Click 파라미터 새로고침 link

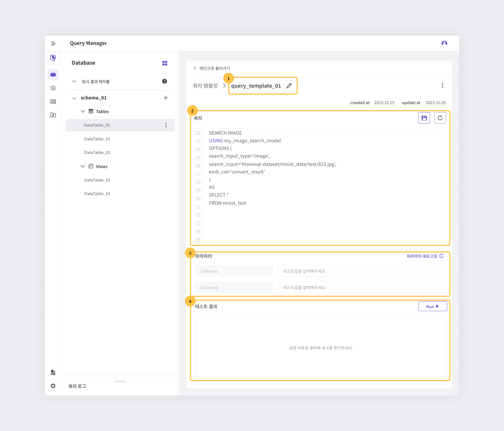(x=425, y=256)
